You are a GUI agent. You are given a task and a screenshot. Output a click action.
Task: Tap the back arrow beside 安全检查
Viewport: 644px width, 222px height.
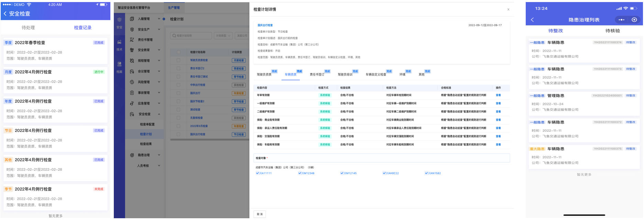pos(5,14)
